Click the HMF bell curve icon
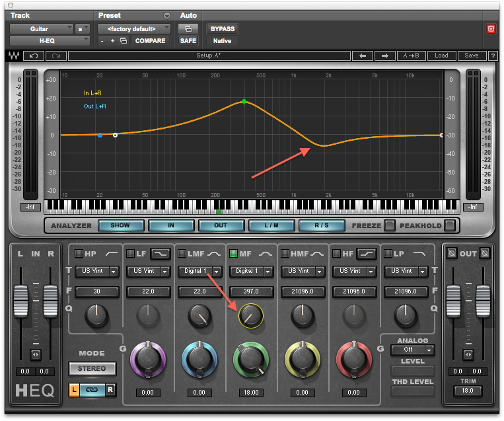The width and height of the screenshot is (504, 421). [x=317, y=254]
